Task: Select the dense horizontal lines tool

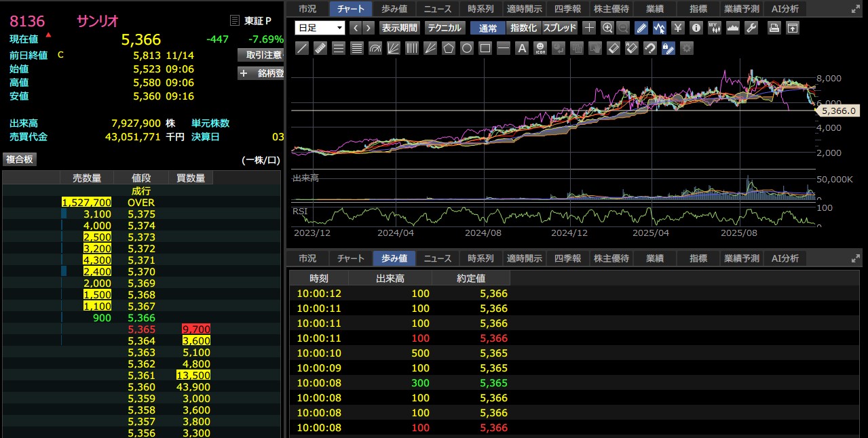Action: tap(357, 48)
